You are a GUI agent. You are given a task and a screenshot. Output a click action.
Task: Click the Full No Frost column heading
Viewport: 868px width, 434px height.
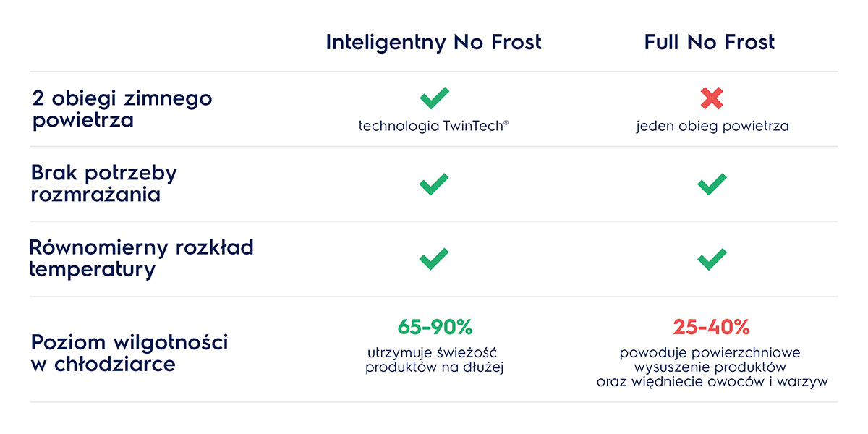(710, 43)
